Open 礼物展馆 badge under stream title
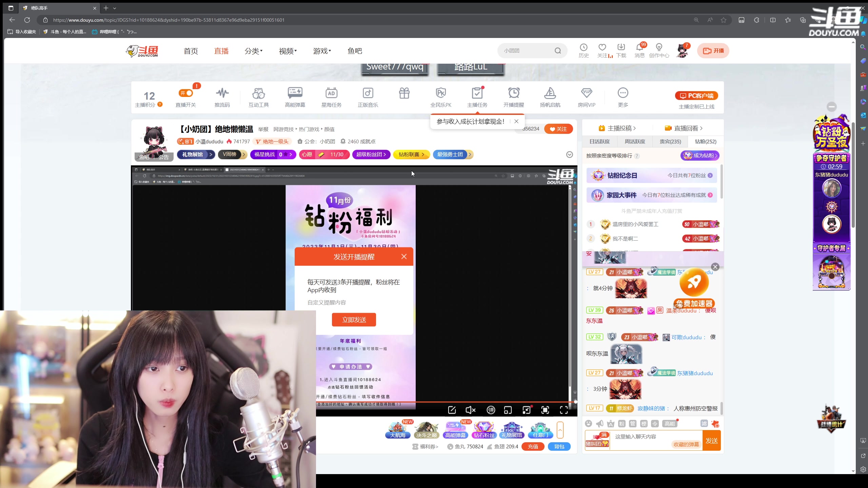This screenshot has height=488, width=868. pos(196,155)
